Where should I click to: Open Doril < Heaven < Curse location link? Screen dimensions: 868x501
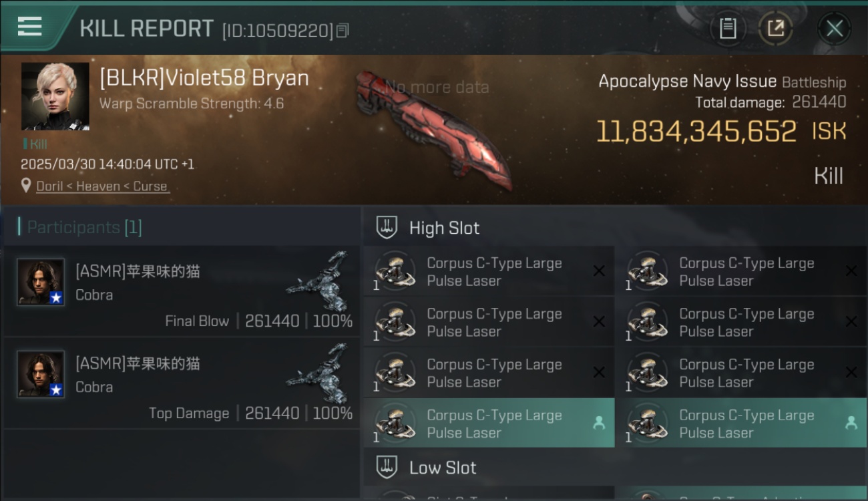102,186
